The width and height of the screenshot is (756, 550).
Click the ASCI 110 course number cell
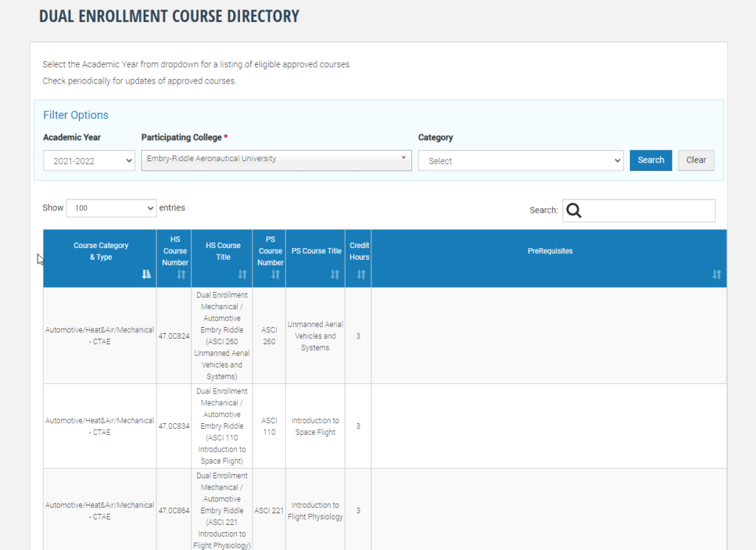[x=269, y=426]
